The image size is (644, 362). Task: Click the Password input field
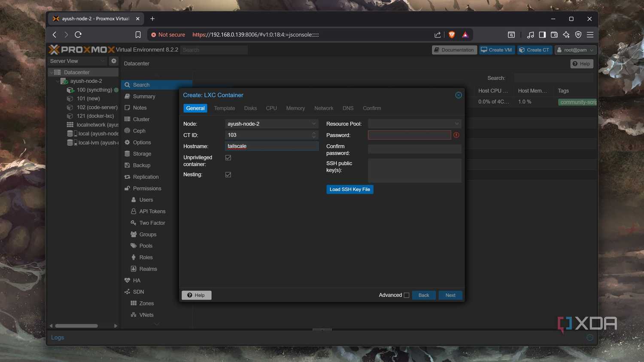(x=410, y=135)
